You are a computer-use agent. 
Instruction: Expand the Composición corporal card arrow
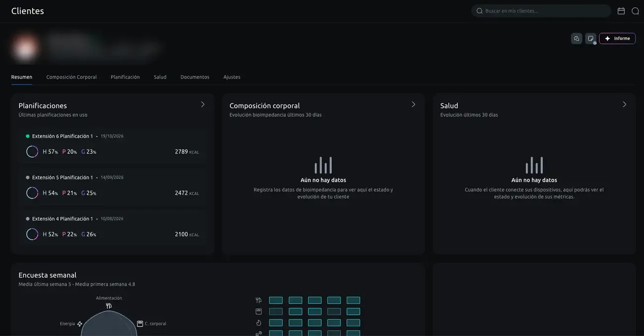(x=414, y=104)
